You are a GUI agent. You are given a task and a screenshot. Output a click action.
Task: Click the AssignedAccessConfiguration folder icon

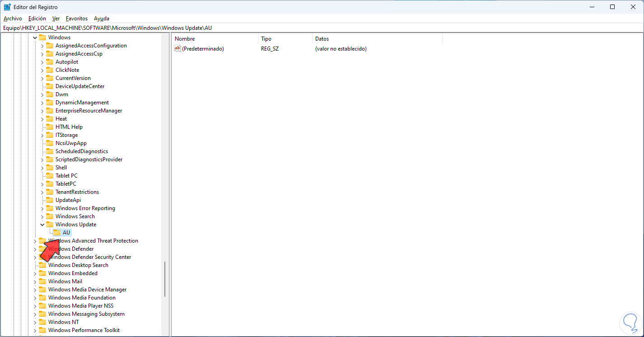coord(50,46)
